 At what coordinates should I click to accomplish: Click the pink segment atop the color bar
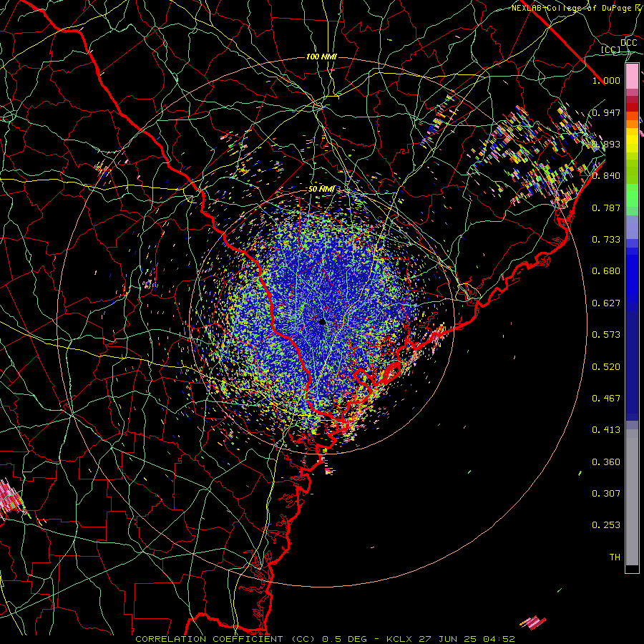click(632, 77)
